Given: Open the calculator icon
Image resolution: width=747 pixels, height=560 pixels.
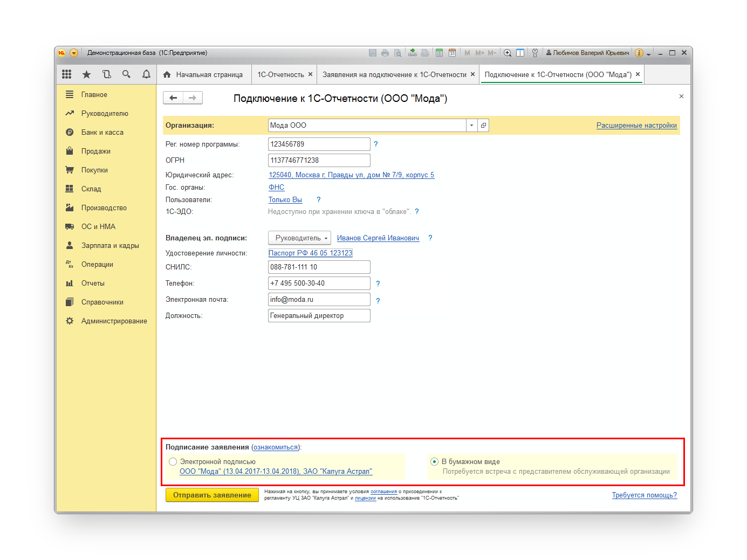Looking at the screenshot, I should [x=440, y=53].
